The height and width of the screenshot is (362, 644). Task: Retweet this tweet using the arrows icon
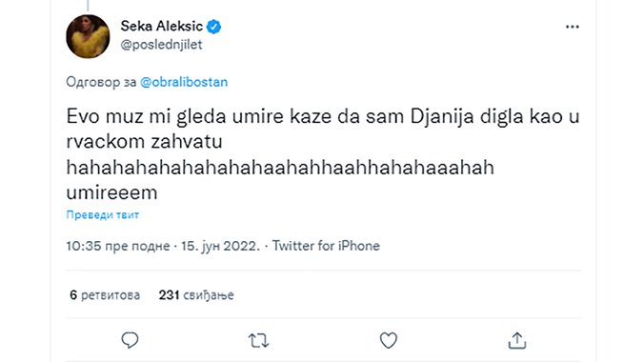click(259, 341)
